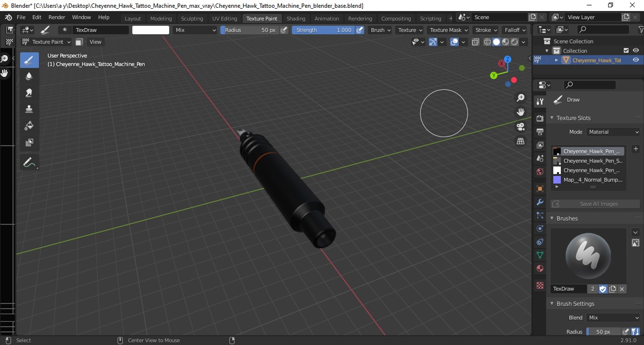
Task: Open the Texture settings dropdown
Action: (x=410, y=30)
